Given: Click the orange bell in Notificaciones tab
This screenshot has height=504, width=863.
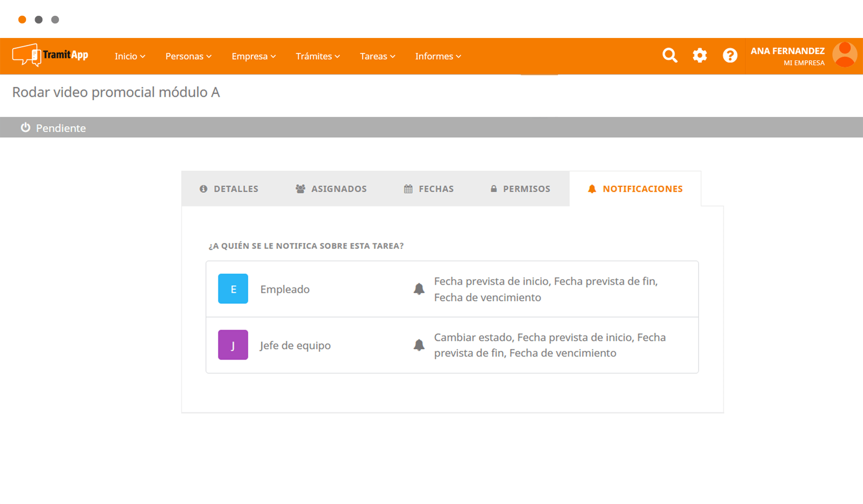Looking at the screenshot, I should [592, 189].
